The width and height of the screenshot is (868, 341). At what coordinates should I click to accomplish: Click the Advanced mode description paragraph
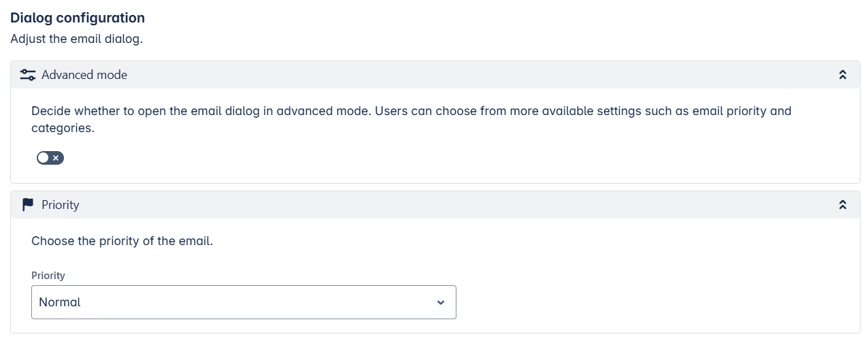pyautogui.click(x=412, y=119)
